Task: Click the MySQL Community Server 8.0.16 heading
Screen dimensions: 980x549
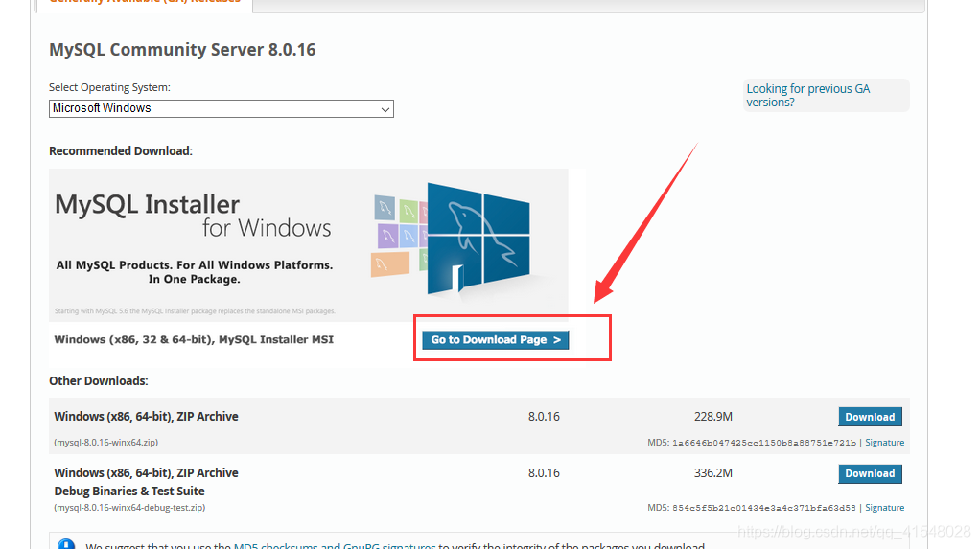Action: [x=182, y=49]
